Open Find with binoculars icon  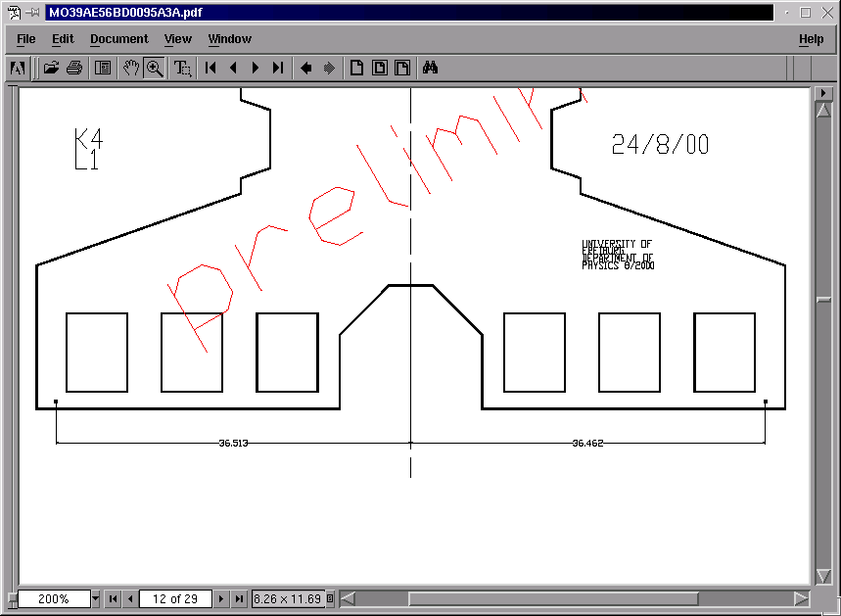pos(430,69)
